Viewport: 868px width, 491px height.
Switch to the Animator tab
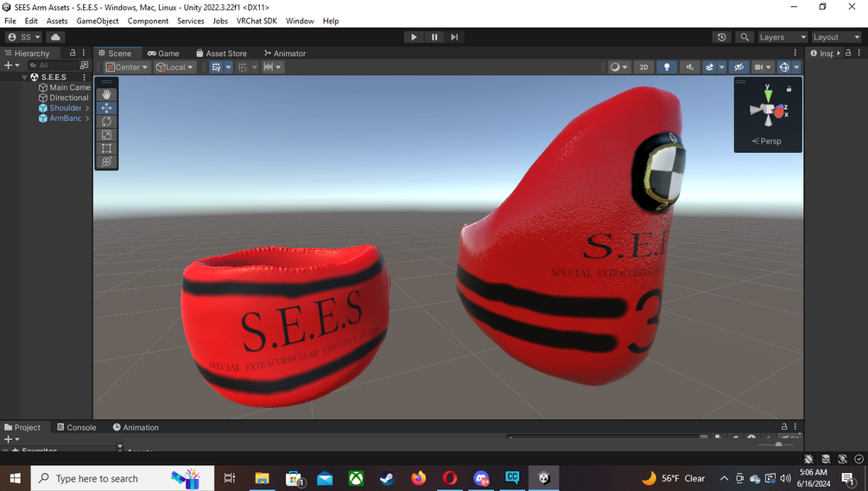coord(284,54)
